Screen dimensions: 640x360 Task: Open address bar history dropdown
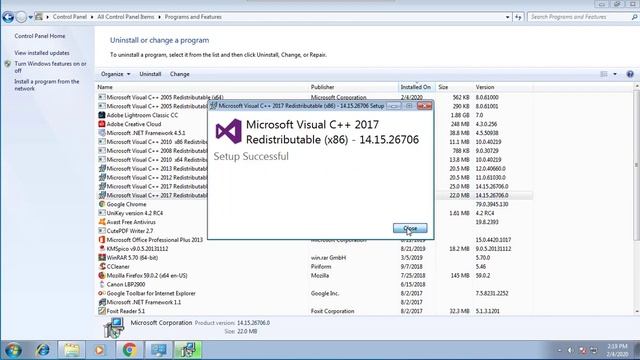pyautogui.click(x=507, y=17)
